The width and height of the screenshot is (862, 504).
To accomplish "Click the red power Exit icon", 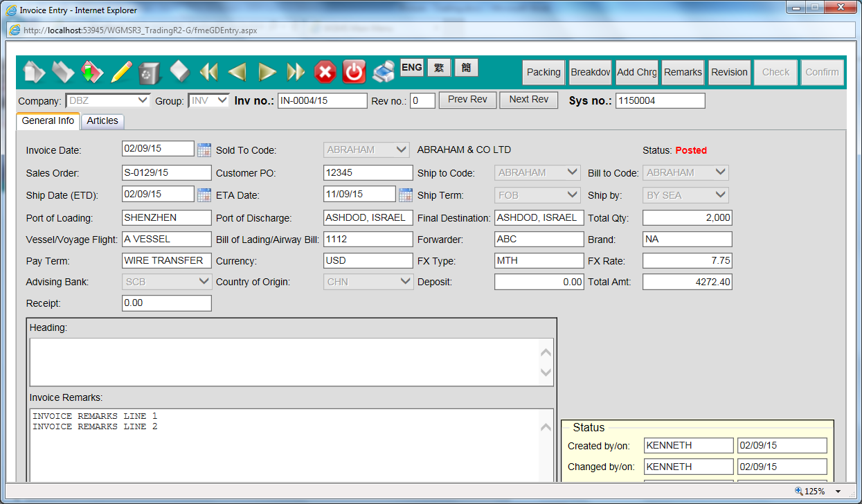I will coord(354,72).
